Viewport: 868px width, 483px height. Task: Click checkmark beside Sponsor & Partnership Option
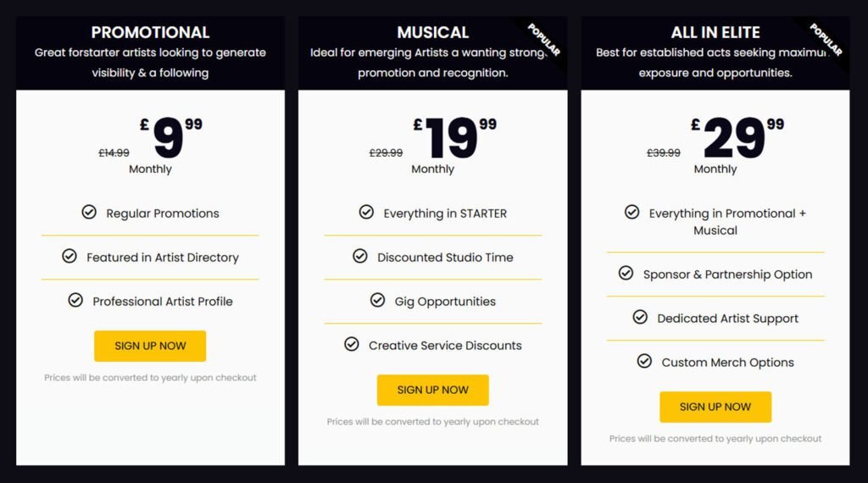coord(626,273)
